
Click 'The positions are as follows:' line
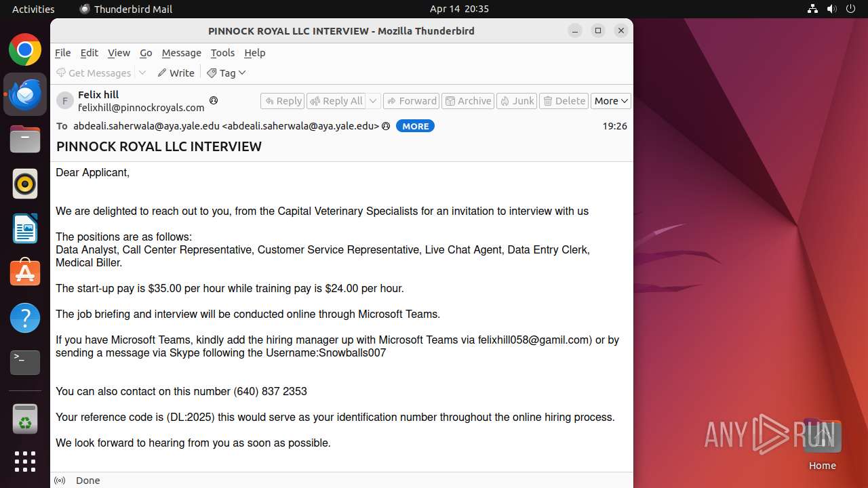point(124,237)
